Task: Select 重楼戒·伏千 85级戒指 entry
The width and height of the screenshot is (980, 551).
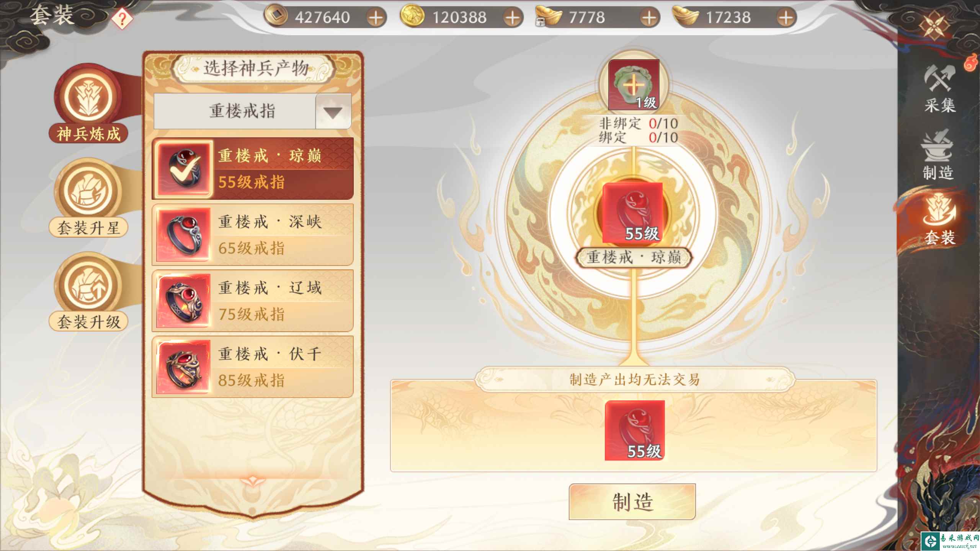Action: click(x=253, y=367)
